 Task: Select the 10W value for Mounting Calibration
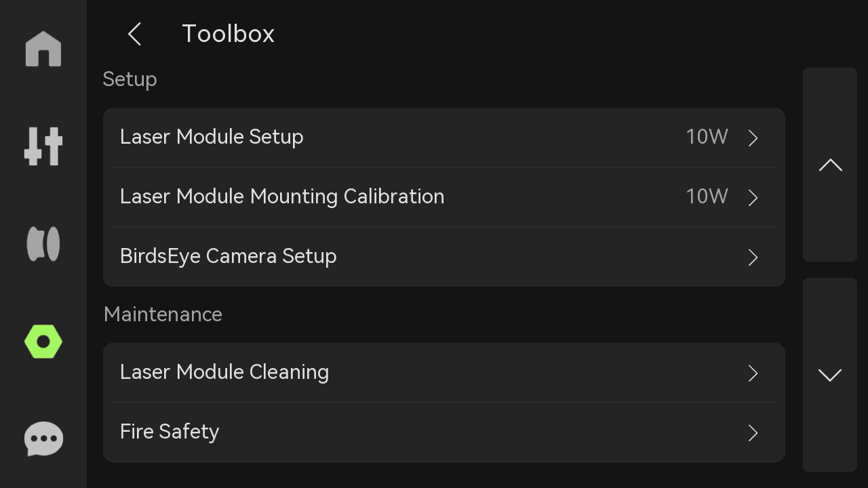(707, 197)
